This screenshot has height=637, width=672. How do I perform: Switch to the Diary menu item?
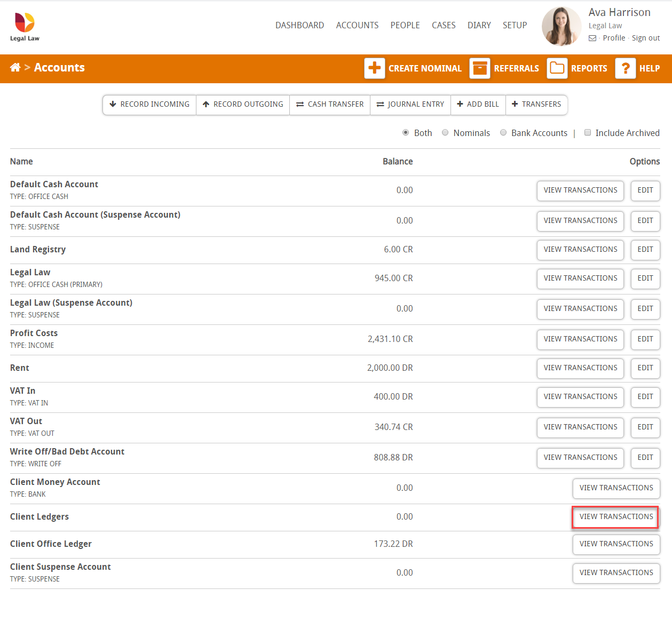(479, 25)
